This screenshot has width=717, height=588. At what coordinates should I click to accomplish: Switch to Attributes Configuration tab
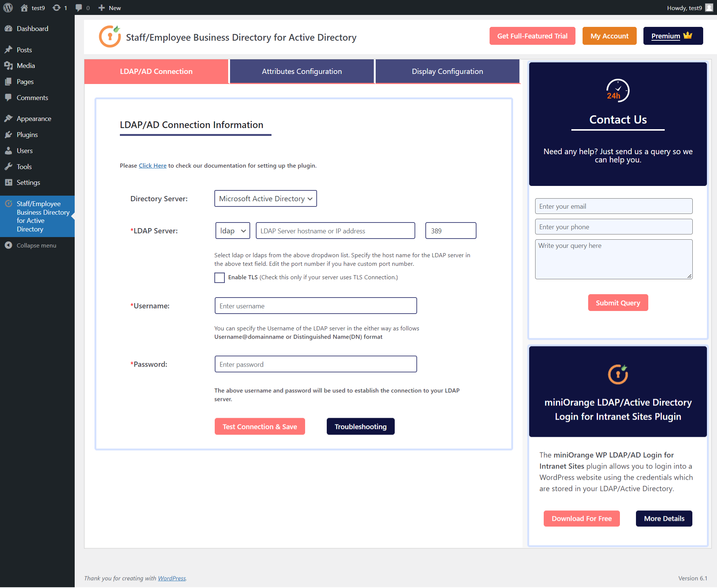[x=301, y=71]
